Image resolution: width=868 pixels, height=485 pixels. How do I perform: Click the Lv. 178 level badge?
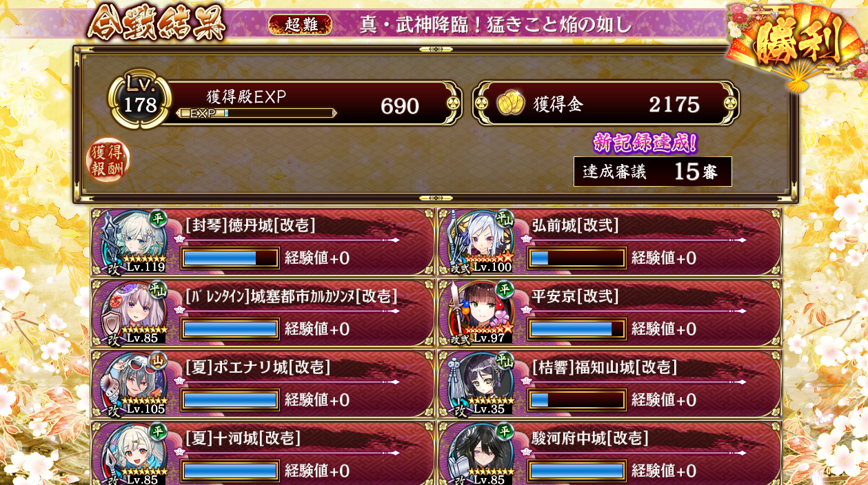click(x=140, y=99)
